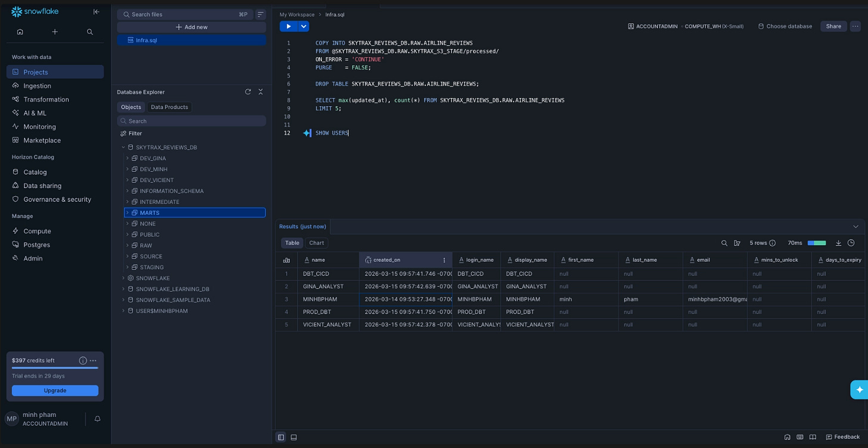Viewport: 868px width, 448px height.
Task: Open global search magnifier in sidebar
Action: [90, 32]
